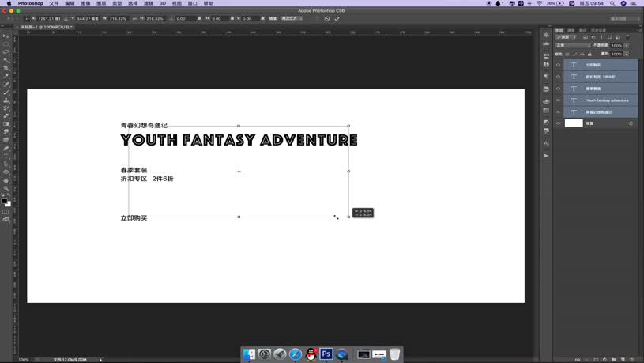This screenshot has width=644, height=363.
Task: Select the Gradient tool
Action: pos(6,123)
